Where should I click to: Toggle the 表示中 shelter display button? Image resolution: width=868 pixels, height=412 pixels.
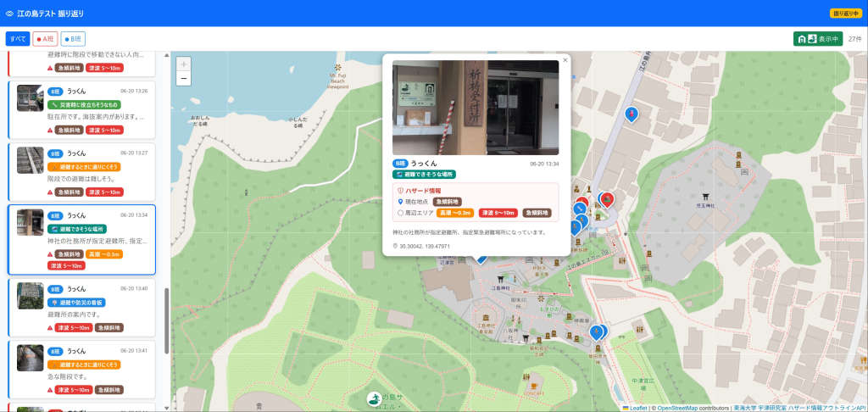[x=818, y=39]
